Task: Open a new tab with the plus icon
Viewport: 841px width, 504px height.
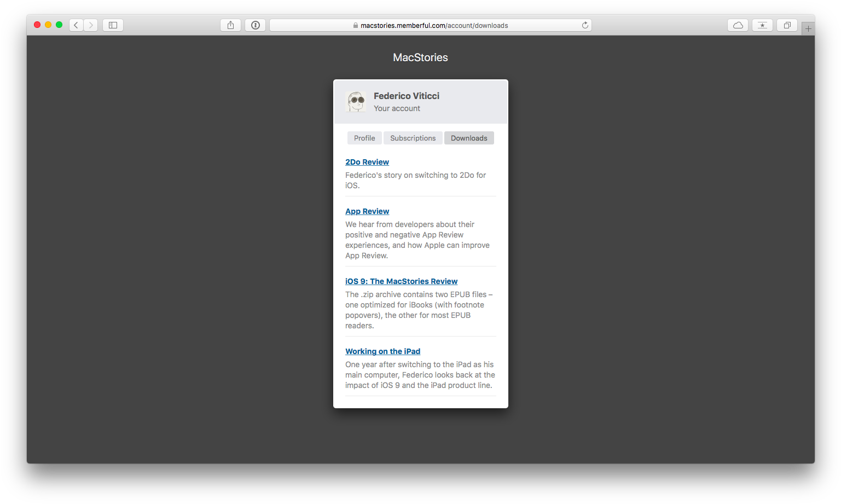Action: click(x=808, y=28)
